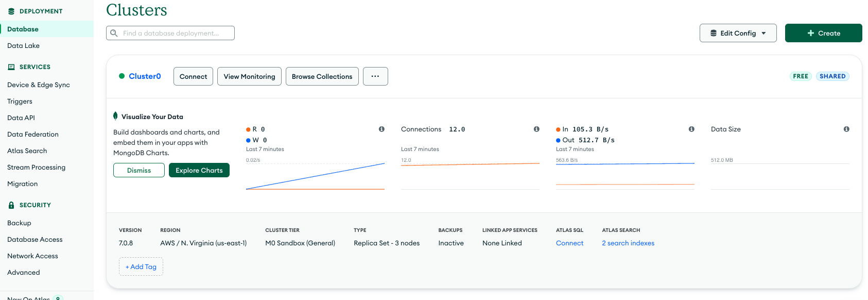Open the Database section in the sidebar

pyautogui.click(x=23, y=29)
